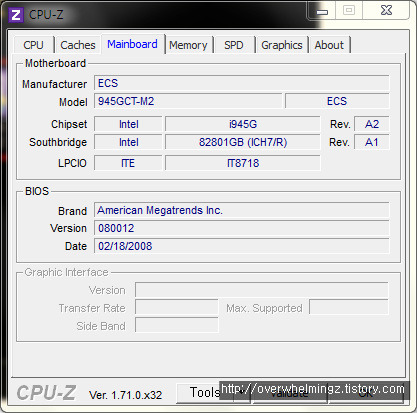Screen dimensions: 417x413
Task: Switch to the Memory tab
Action: [x=188, y=45]
